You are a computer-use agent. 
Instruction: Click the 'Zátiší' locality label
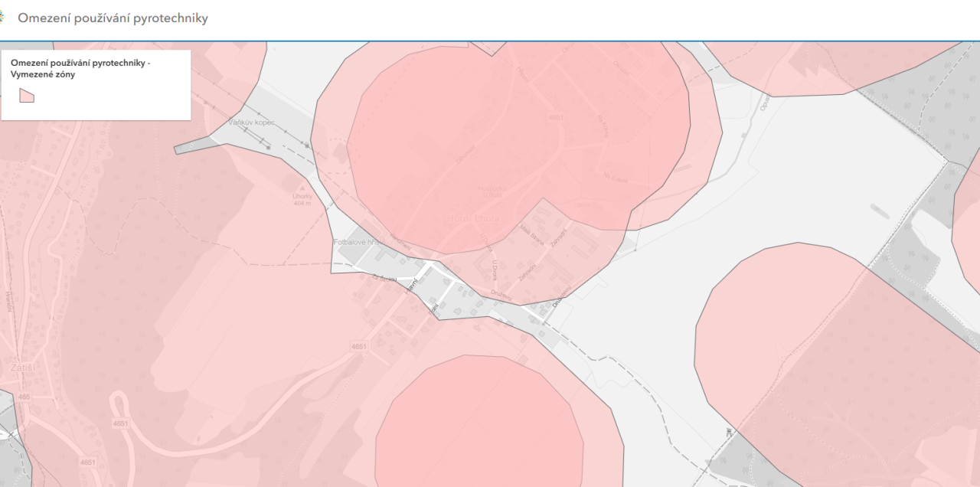[24, 368]
